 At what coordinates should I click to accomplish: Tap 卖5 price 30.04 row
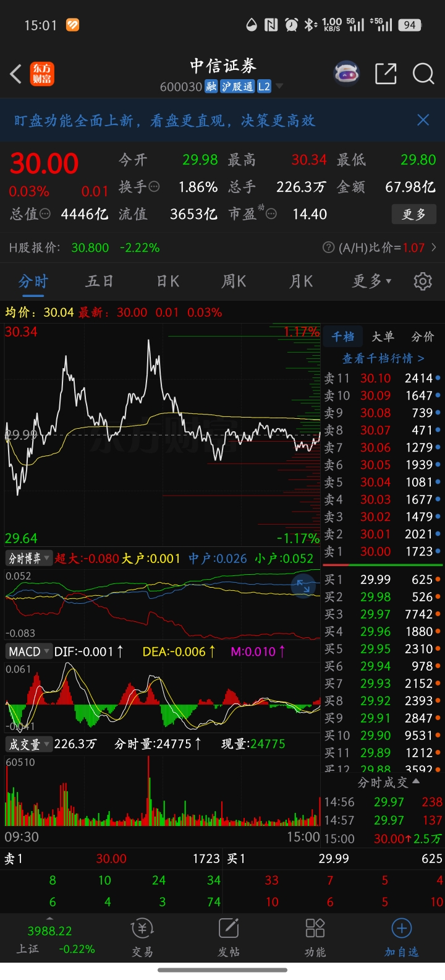383,482
